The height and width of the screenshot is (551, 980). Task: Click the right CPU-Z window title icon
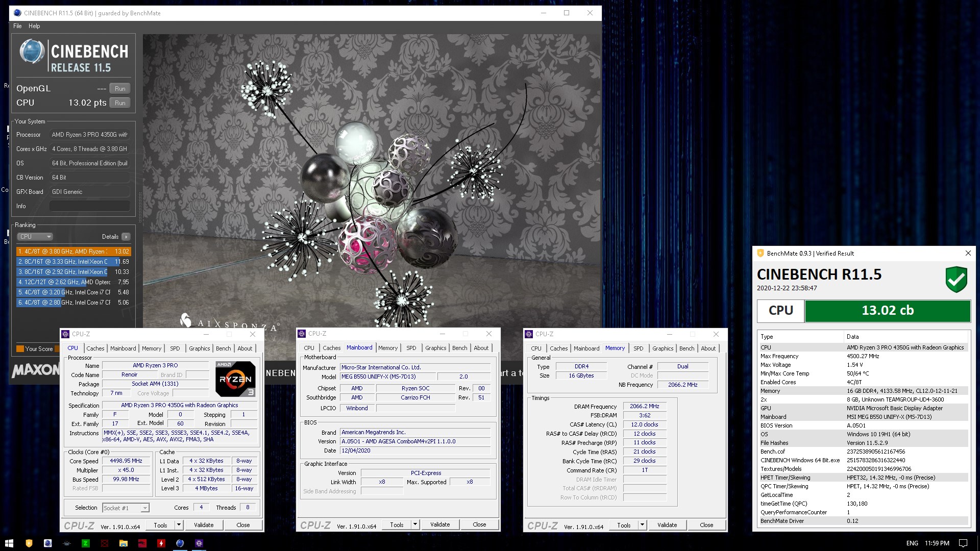pos(529,334)
